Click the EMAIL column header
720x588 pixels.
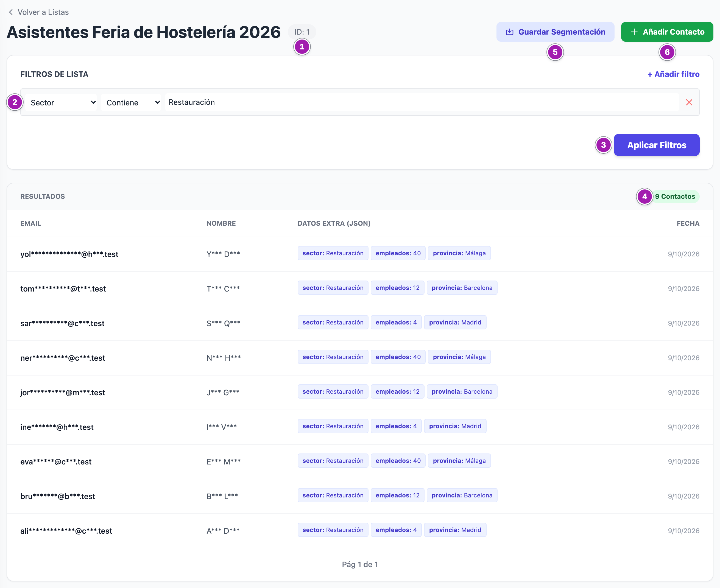coord(30,223)
